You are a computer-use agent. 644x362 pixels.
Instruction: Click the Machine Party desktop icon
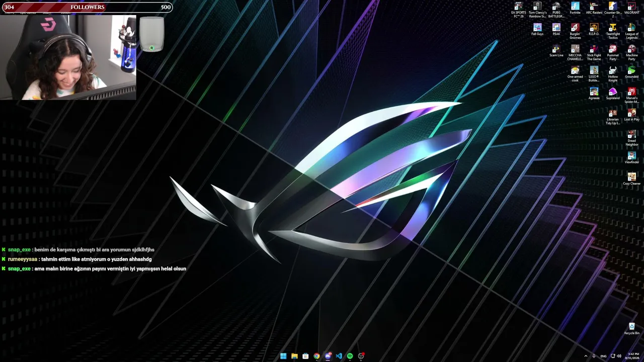click(631, 53)
